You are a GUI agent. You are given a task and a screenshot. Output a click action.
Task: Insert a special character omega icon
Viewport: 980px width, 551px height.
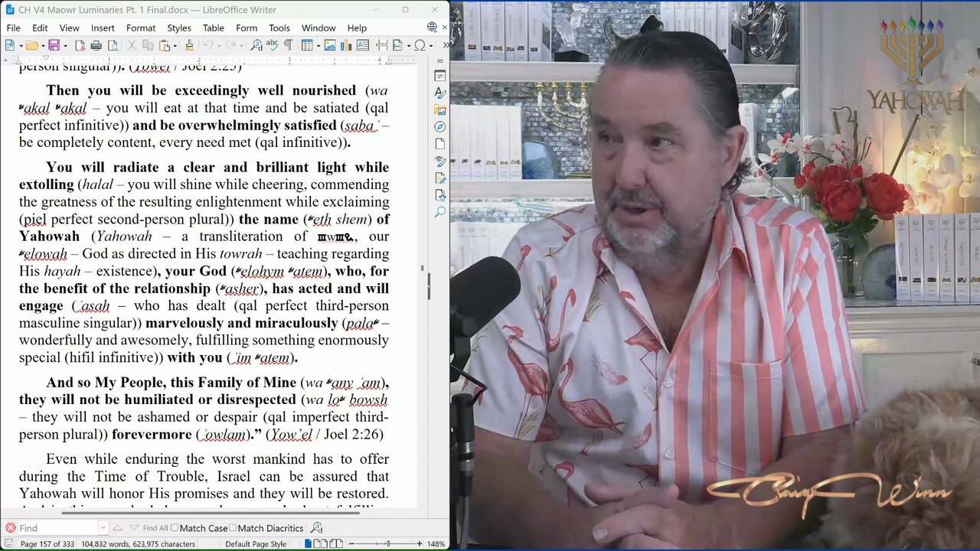click(x=420, y=46)
